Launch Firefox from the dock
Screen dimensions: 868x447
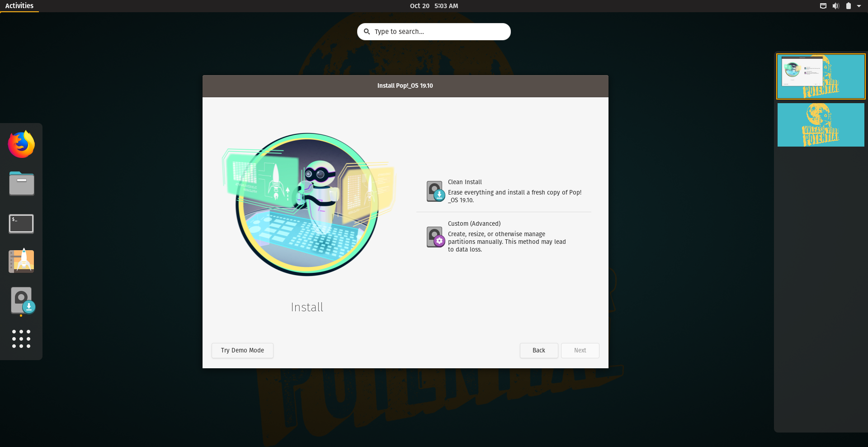point(21,144)
